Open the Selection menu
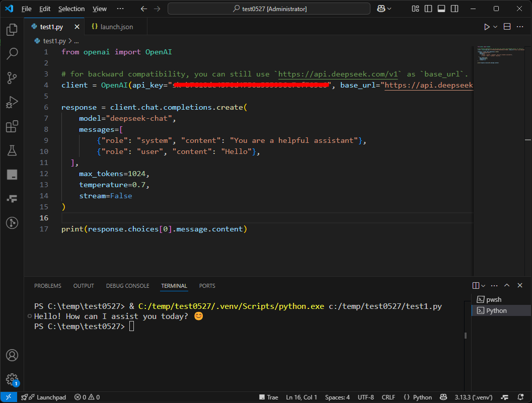 click(71, 9)
